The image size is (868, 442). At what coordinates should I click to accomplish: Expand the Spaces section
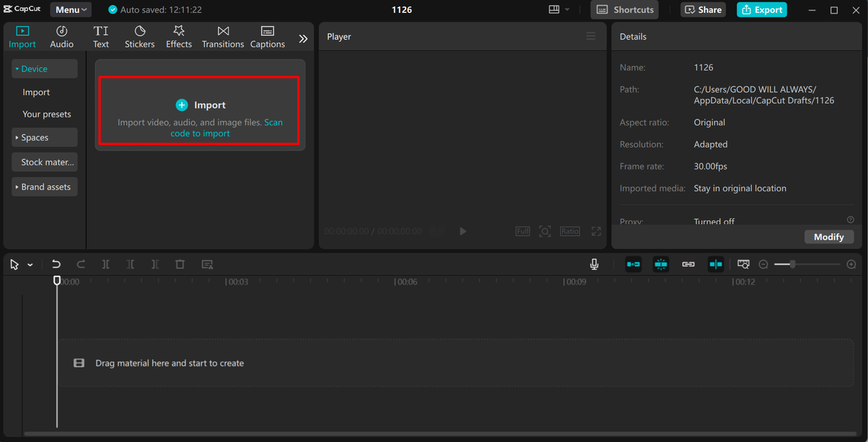click(x=44, y=137)
